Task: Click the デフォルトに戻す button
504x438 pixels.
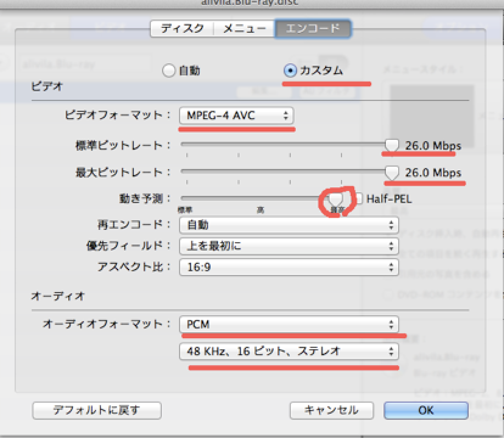Action: [97, 411]
